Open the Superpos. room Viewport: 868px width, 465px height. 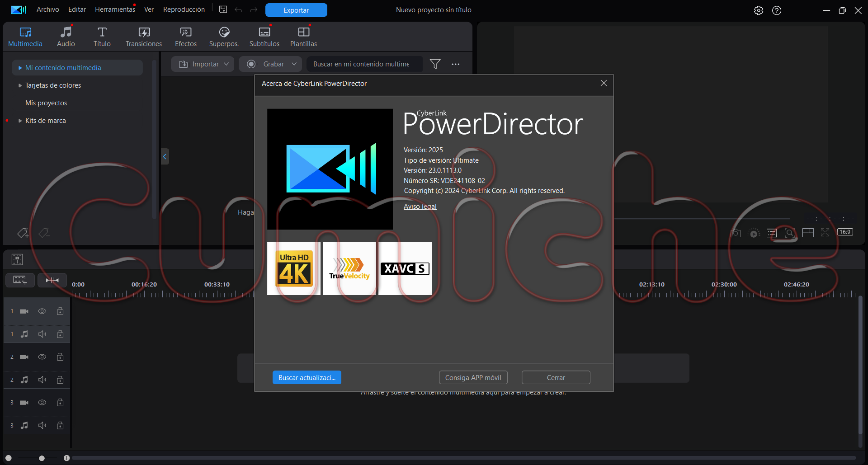click(x=224, y=37)
